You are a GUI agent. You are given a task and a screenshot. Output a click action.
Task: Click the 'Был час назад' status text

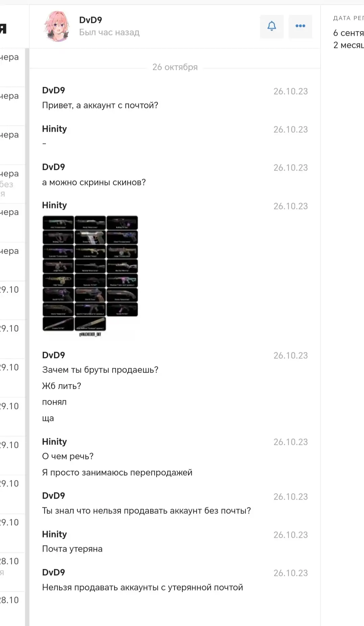point(109,32)
